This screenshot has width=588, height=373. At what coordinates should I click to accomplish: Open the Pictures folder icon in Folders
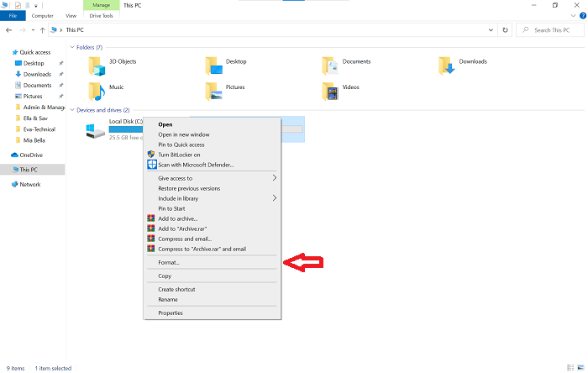(213, 92)
